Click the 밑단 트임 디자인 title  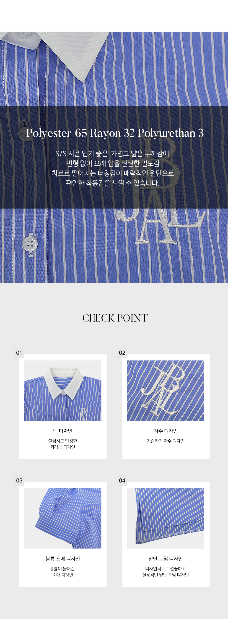[x=166, y=559]
